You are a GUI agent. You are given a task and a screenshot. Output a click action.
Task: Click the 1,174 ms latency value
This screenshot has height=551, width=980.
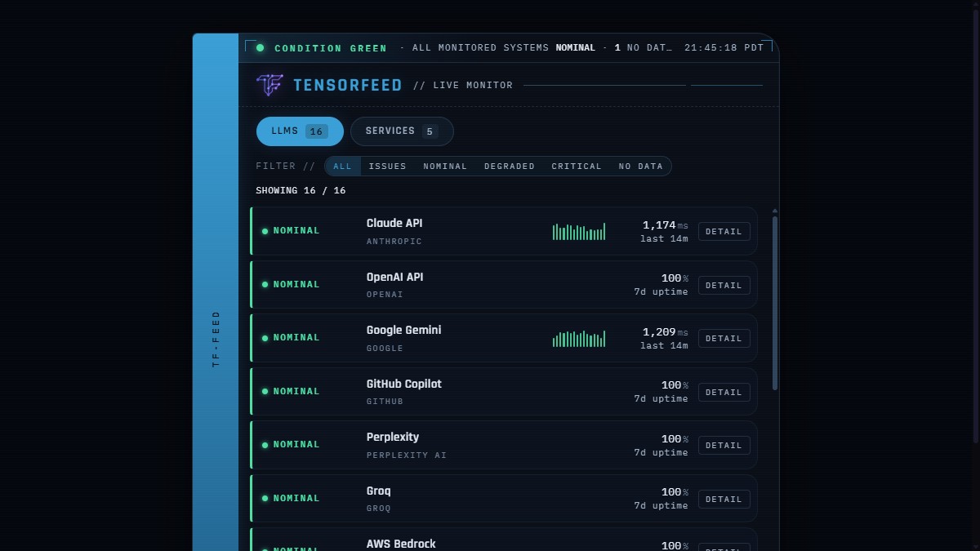pyautogui.click(x=665, y=225)
